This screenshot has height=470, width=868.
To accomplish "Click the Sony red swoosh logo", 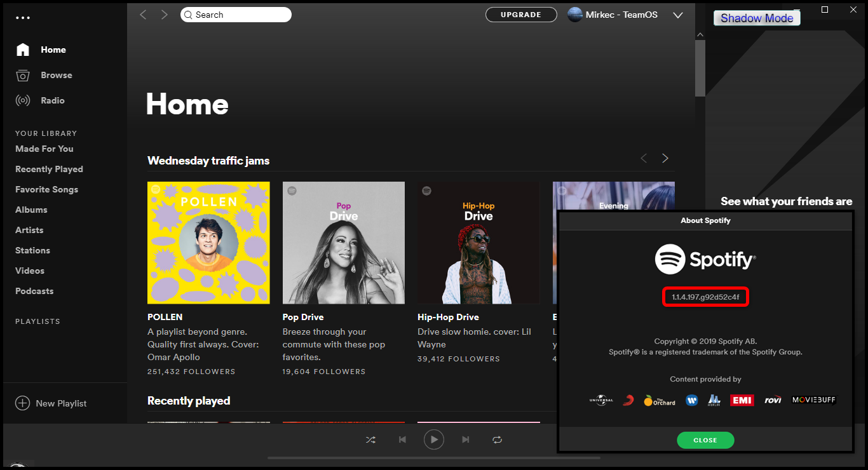I will [x=628, y=400].
